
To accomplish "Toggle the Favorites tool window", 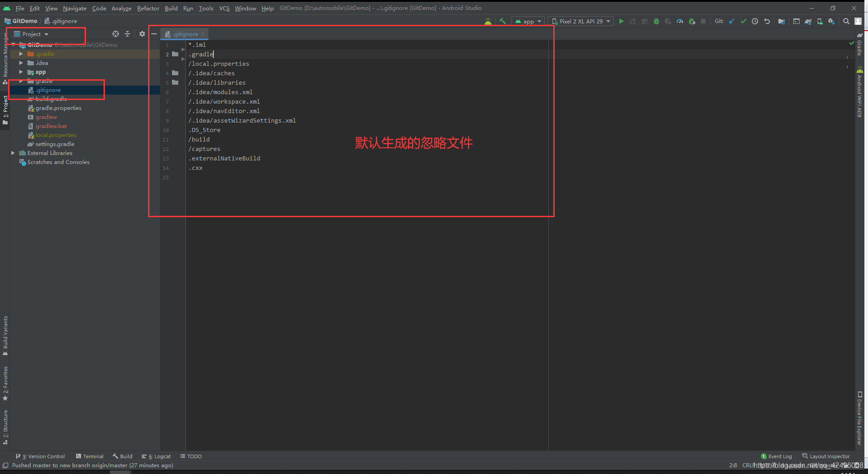I will 5,383.
